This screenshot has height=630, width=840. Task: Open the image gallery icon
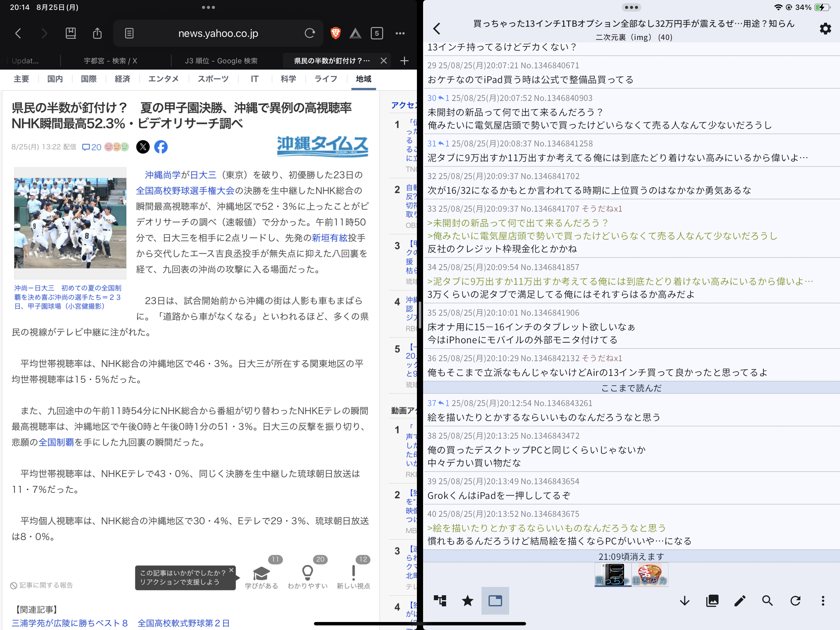point(712,601)
